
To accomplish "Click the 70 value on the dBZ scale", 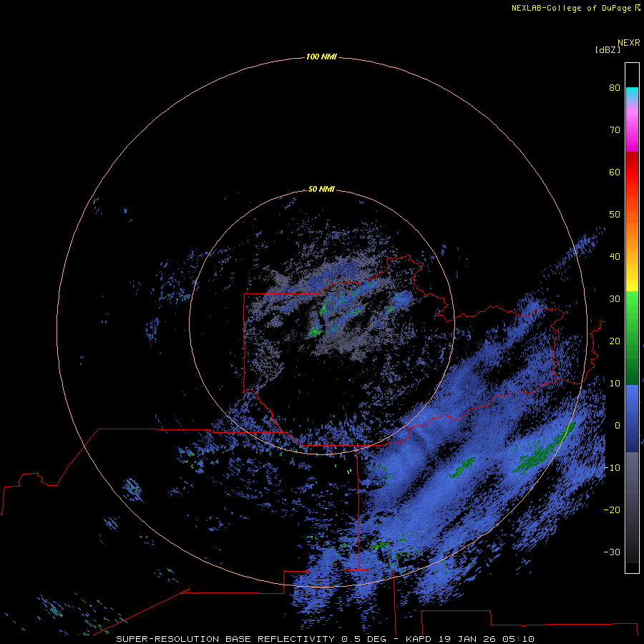I will (615, 130).
